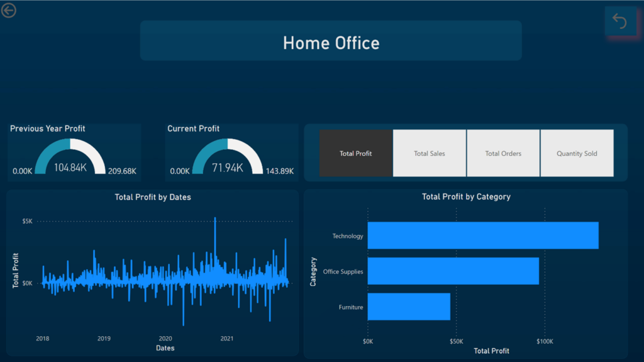Click the Home Office title banner
This screenshot has height=362, width=644.
coord(331,42)
